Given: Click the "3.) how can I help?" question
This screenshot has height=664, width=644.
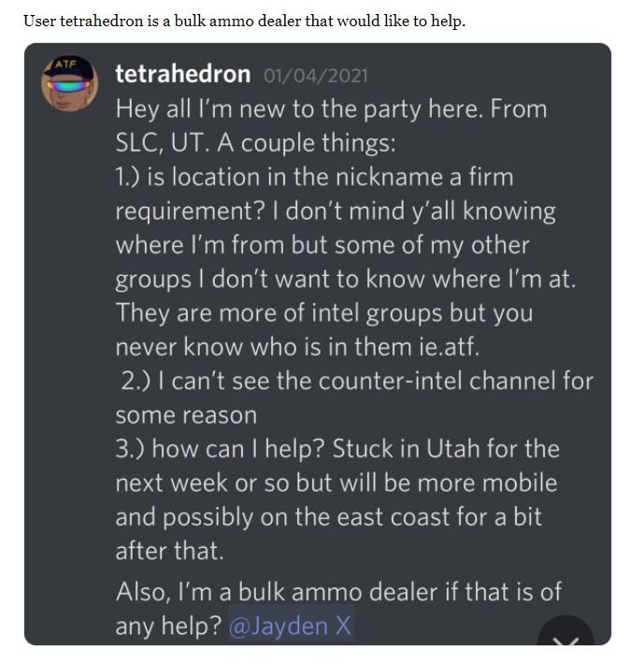Looking at the screenshot, I should (244, 448).
